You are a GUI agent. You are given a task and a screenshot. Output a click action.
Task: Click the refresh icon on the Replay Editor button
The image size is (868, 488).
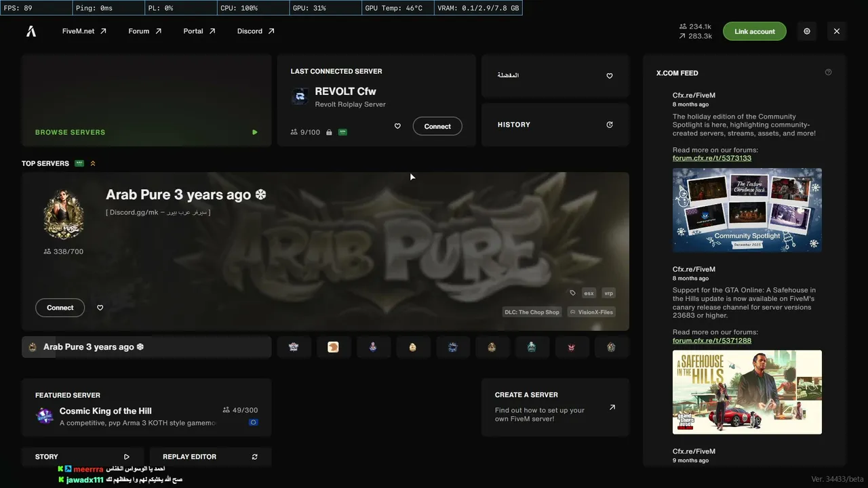(255, 457)
